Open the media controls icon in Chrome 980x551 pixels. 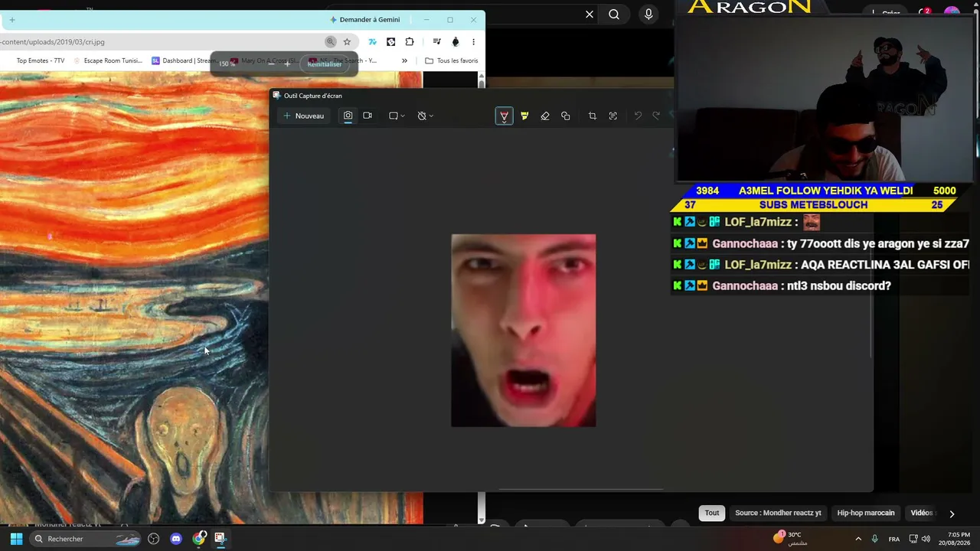(436, 42)
